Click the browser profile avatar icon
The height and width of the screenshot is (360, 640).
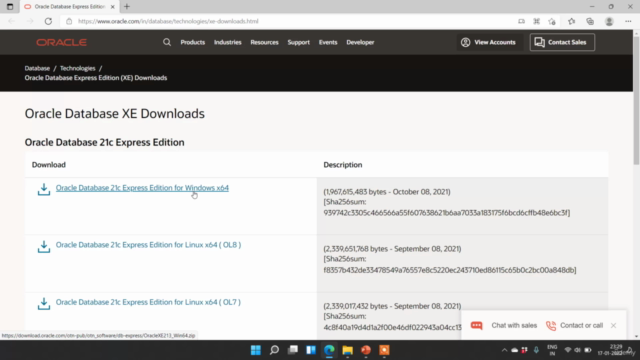coord(609,21)
